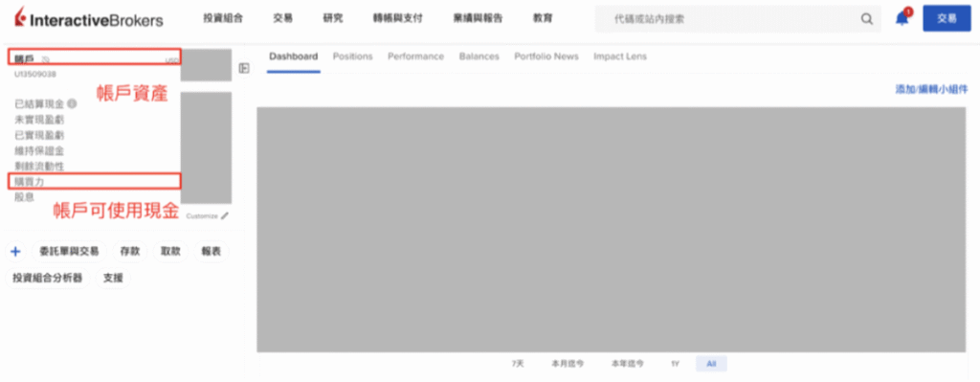Click the account number U13509038
This screenshot has height=382, width=980.
(x=35, y=74)
